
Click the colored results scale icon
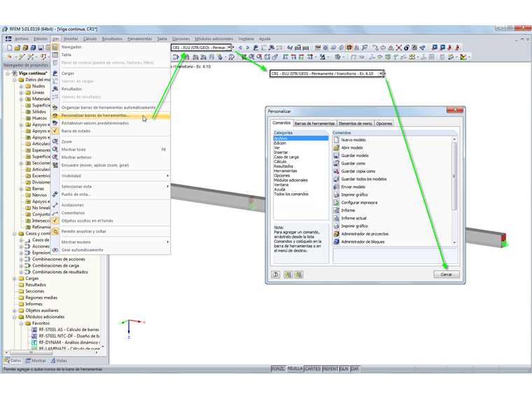coord(463,57)
